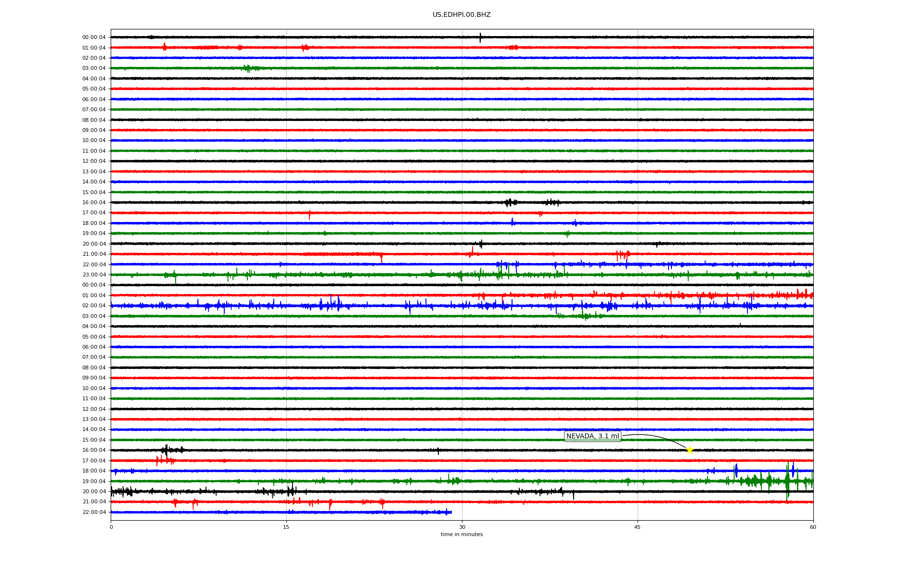Click the 0 tick label on x-axis
Image resolution: width=924 pixels, height=578 pixels.
111,527
